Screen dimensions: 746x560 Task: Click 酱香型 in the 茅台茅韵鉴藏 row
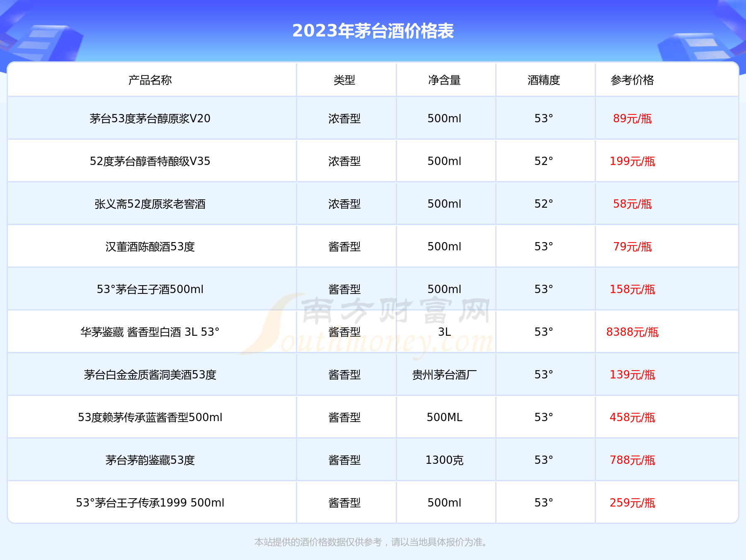point(344,460)
